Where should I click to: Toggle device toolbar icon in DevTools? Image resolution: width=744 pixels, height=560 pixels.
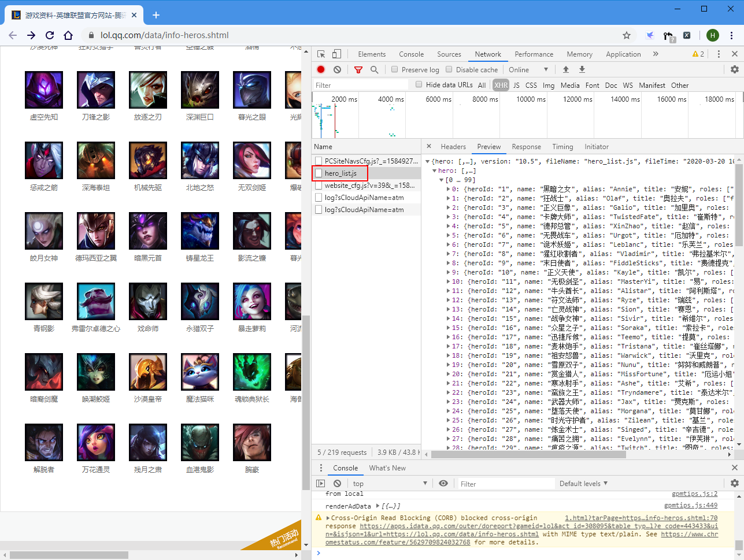336,54
